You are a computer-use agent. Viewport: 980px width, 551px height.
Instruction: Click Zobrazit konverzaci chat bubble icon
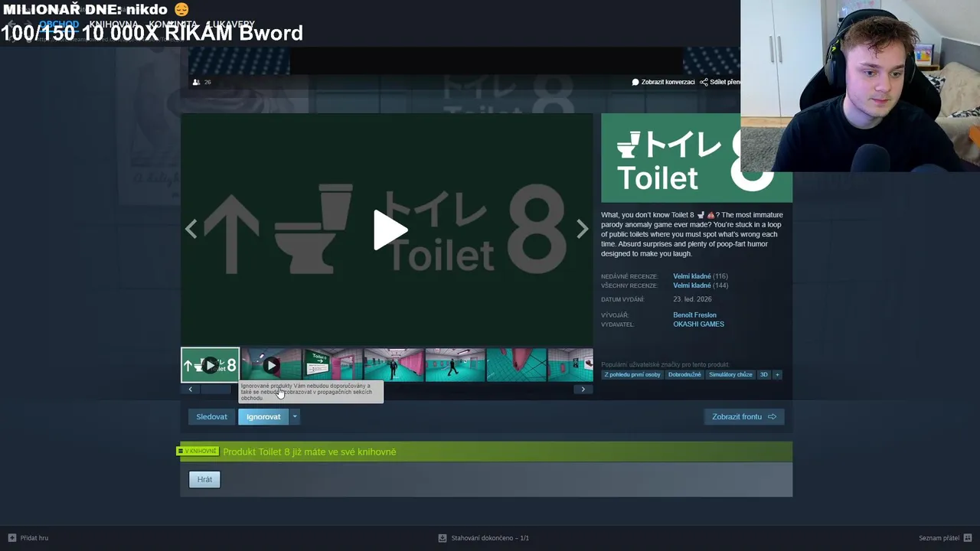[635, 82]
